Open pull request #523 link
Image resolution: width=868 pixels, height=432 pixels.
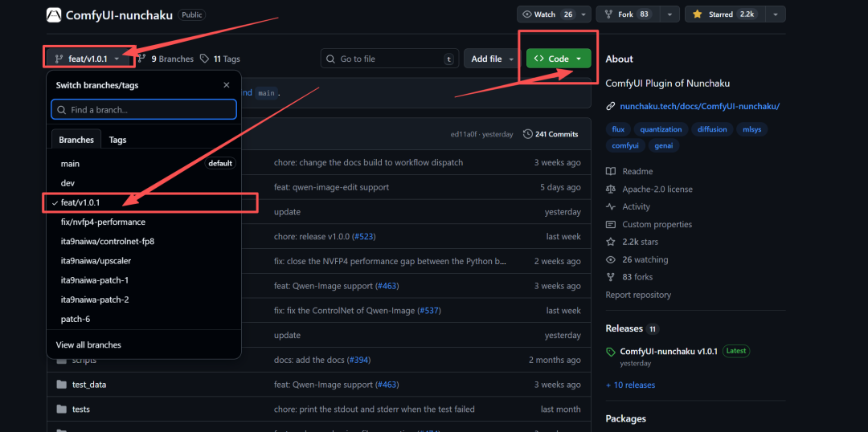point(363,236)
